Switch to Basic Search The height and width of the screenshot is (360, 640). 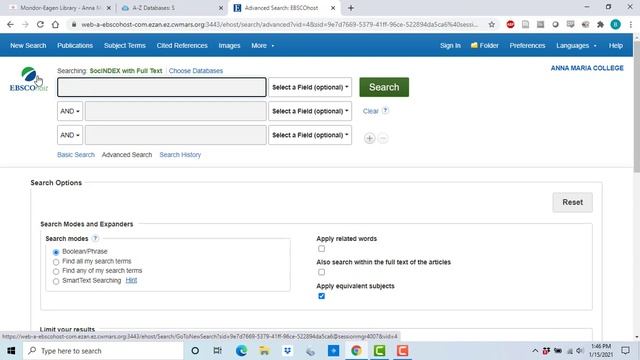pos(76,155)
